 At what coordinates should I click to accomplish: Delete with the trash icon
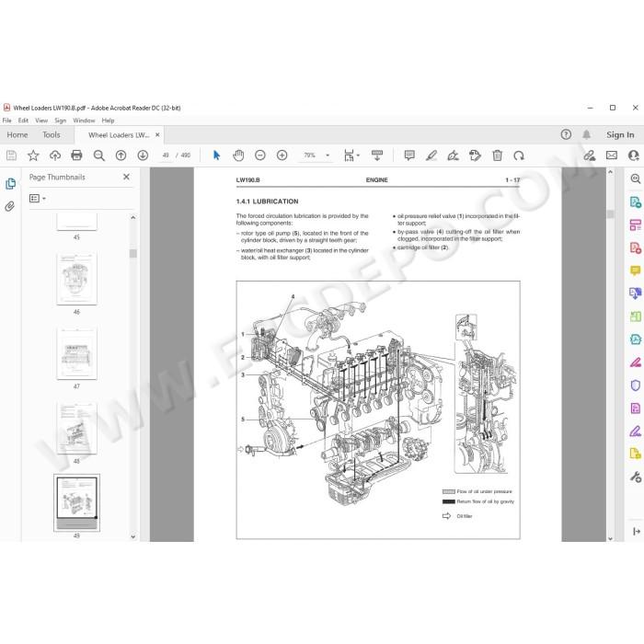[497, 155]
